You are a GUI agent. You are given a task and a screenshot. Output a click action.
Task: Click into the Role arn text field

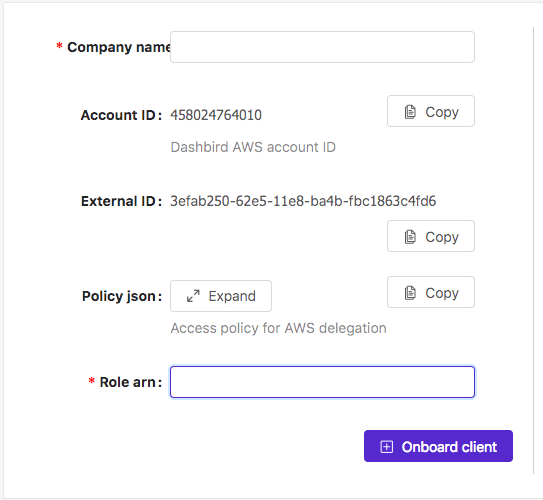[322, 382]
